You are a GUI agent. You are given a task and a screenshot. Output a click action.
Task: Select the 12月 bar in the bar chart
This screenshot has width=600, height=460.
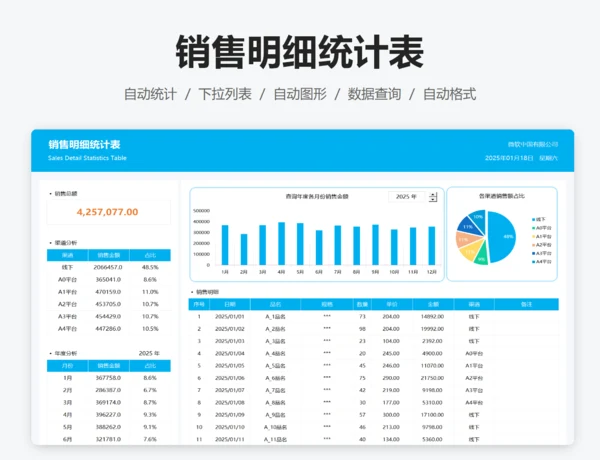point(432,246)
